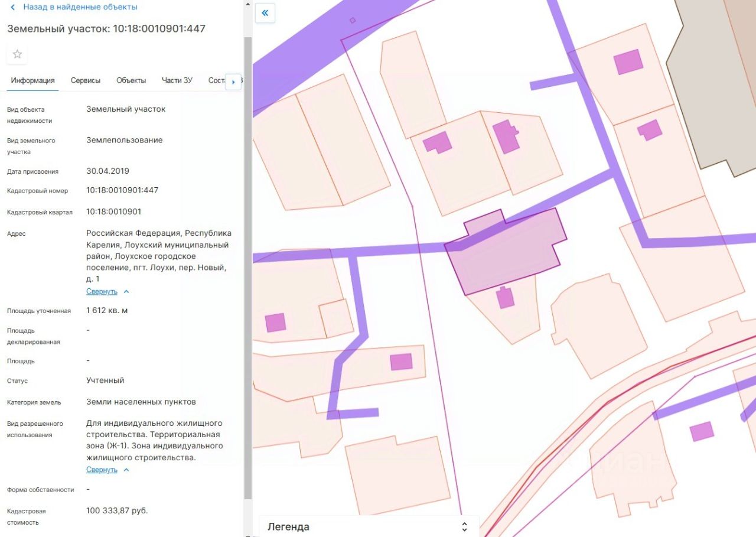This screenshot has height=537, width=756.
Task: Collapse permitted use text via Свернуть
Action: [x=102, y=470]
